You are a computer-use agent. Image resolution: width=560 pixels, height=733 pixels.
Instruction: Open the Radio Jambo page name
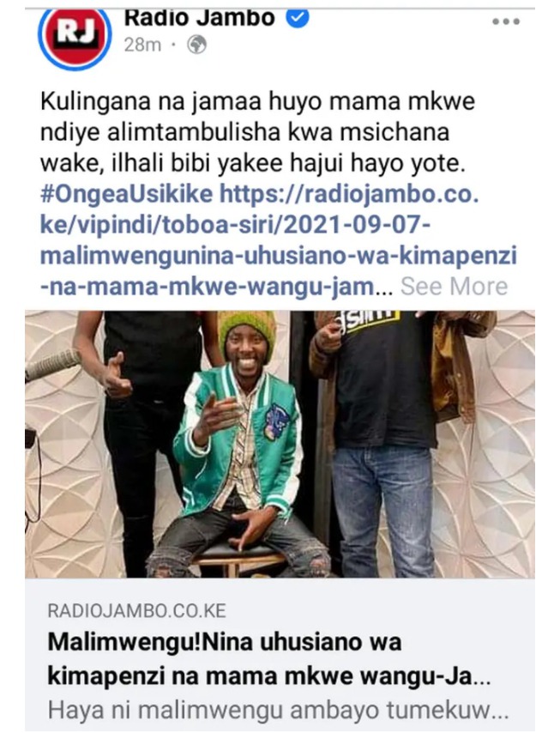(x=200, y=19)
